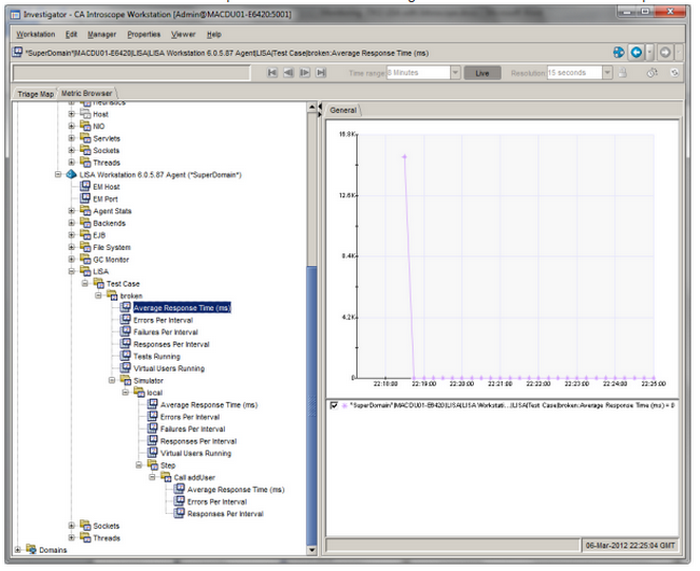Select Virtual Users Running under local
The width and height of the screenshot is (700, 571).
(x=195, y=452)
